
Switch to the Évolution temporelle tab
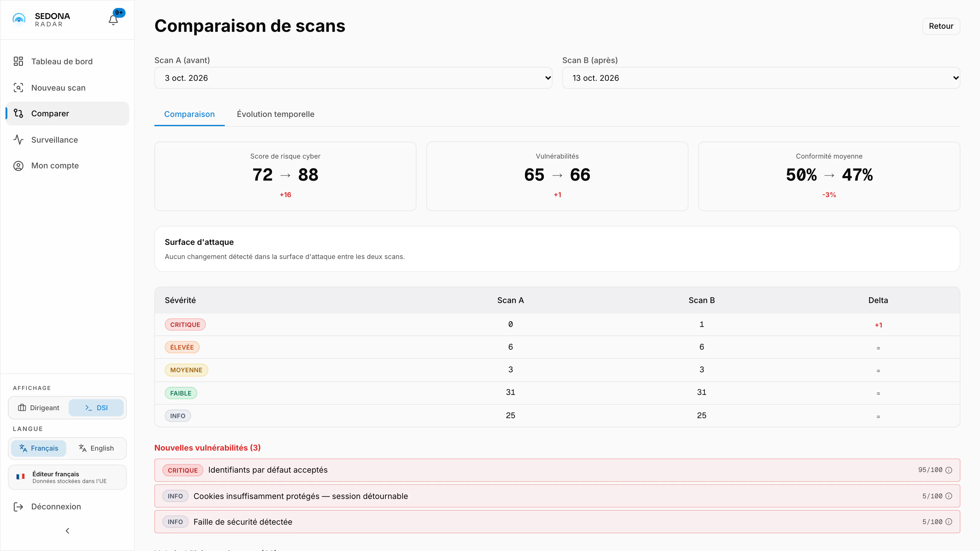[275, 114]
